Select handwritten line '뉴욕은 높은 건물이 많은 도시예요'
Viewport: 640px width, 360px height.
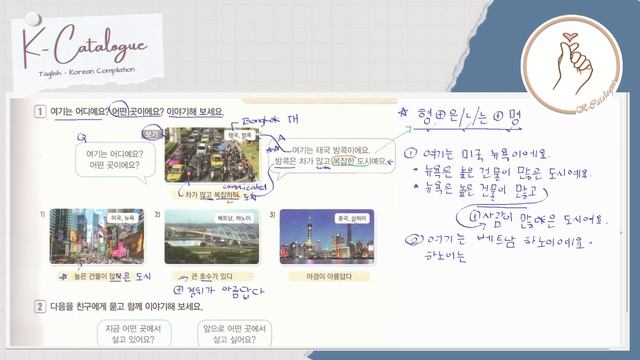(x=503, y=172)
